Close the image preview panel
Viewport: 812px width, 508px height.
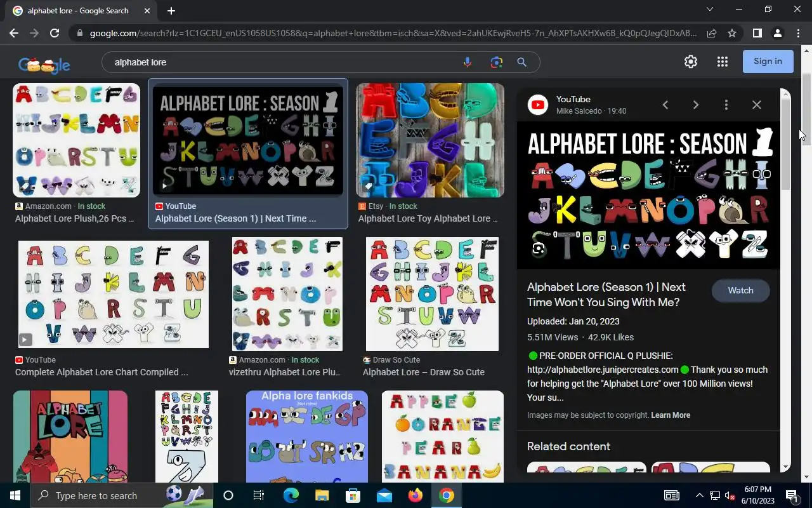(x=757, y=105)
